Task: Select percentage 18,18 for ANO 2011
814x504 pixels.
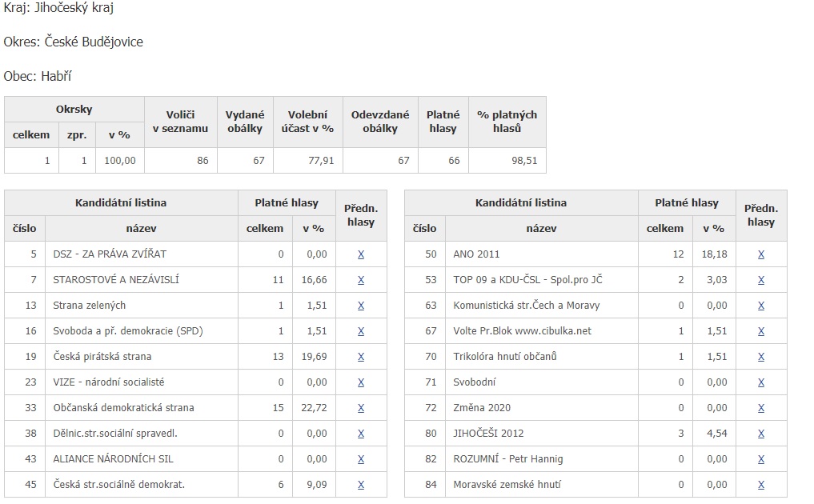Action: click(714, 254)
